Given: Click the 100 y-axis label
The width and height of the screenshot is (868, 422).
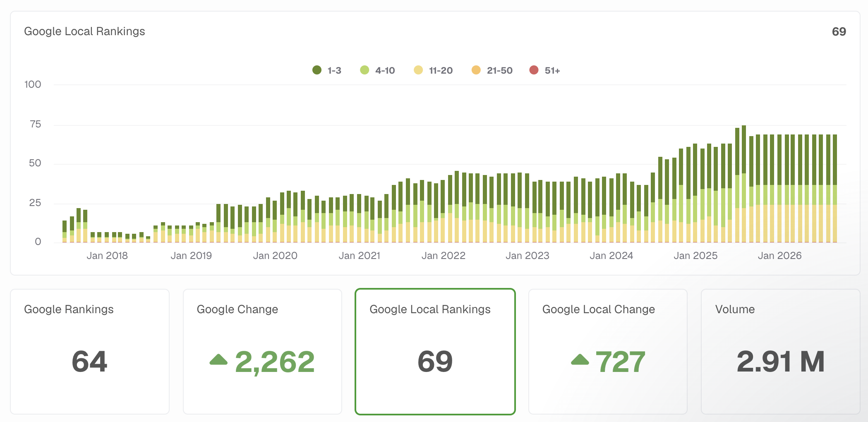Looking at the screenshot, I should pos(33,84).
